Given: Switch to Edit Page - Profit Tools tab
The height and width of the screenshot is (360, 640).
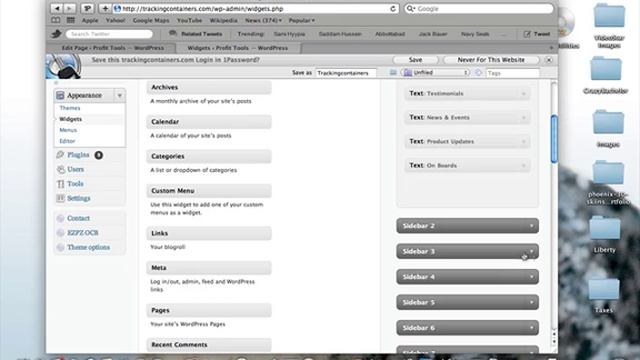Looking at the screenshot, I should click(113, 48).
